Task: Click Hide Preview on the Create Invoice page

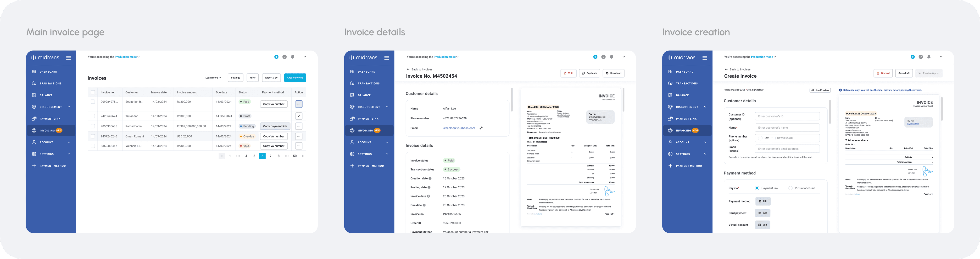Action: coord(820,90)
